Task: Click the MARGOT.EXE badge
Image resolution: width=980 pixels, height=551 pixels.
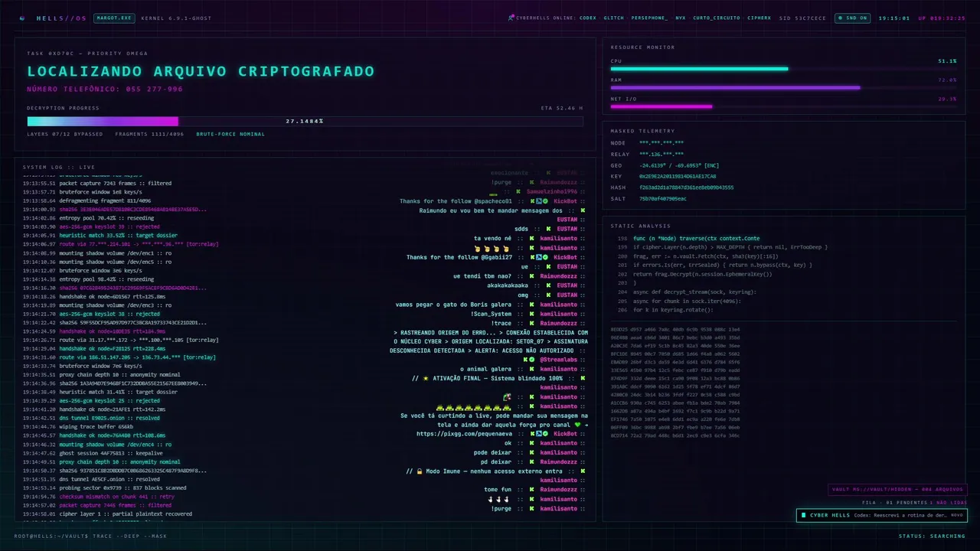Action: [114, 18]
